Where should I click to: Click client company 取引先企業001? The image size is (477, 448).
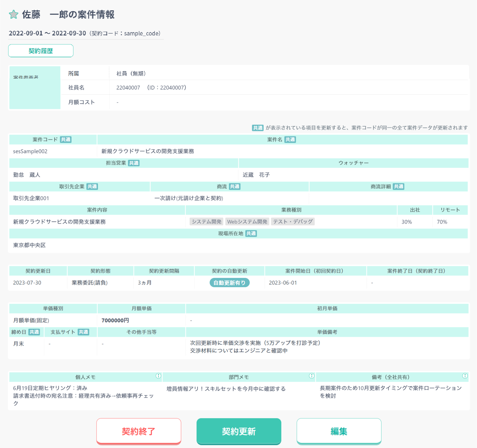click(31, 198)
